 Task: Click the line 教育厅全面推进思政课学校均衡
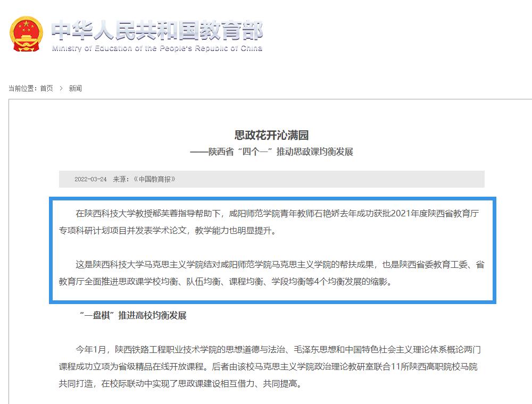[226, 282]
